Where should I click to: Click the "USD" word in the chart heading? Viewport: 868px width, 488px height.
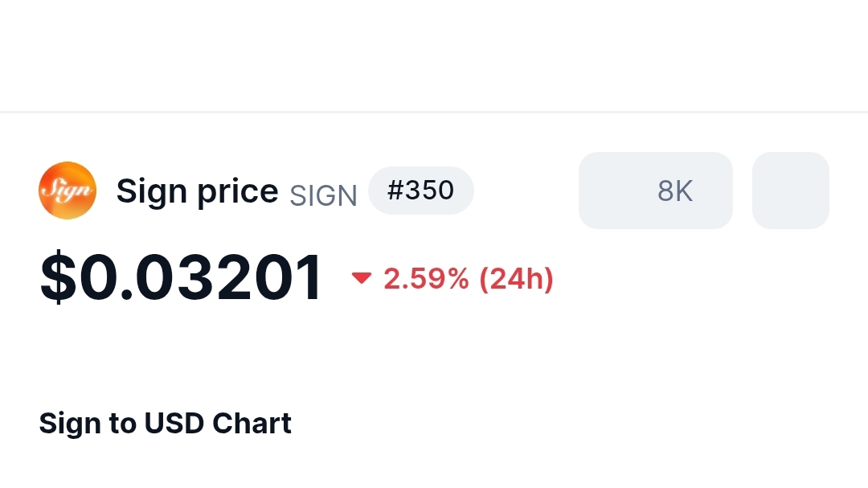point(177,423)
